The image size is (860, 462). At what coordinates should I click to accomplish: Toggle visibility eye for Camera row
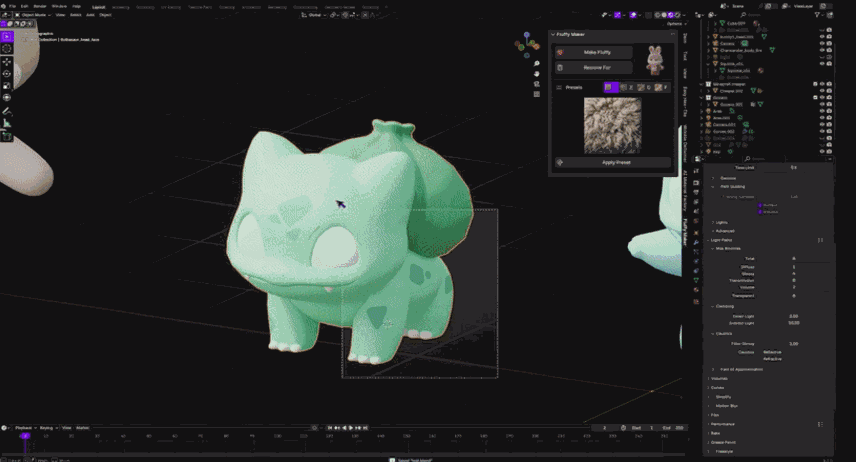[x=822, y=43]
